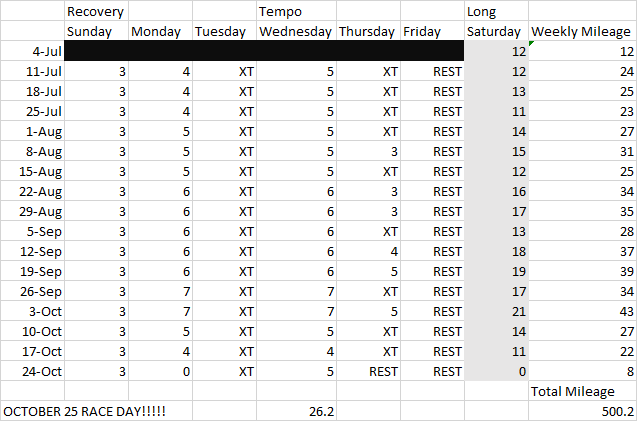The width and height of the screenshot is (637, 421).
Task: Select the "4-Jul" date cell
Action: coord(32,51)
